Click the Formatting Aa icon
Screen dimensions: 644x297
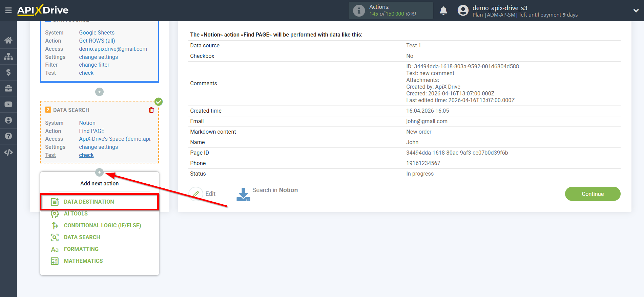[x=55, y=250]
